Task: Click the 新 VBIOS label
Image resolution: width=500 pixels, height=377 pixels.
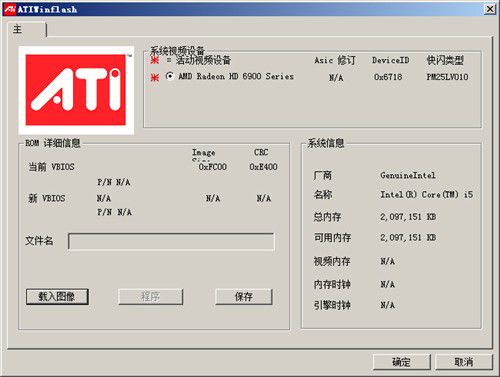Action: coord(47,198)
